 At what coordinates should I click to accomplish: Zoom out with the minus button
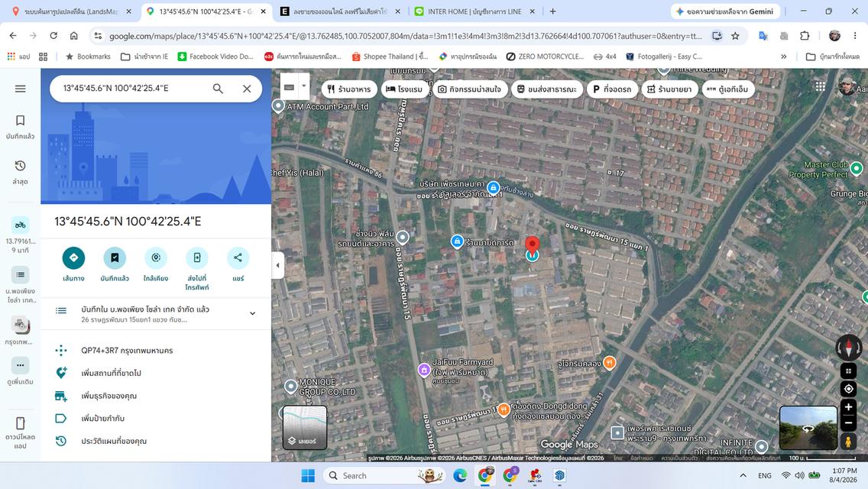pos(849,423)
